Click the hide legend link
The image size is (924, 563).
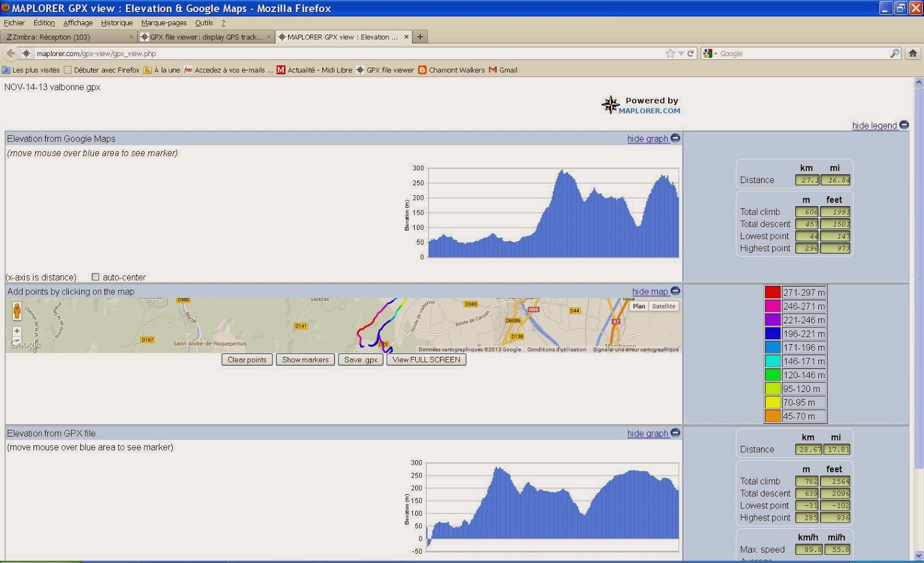[x=874, y=126]
